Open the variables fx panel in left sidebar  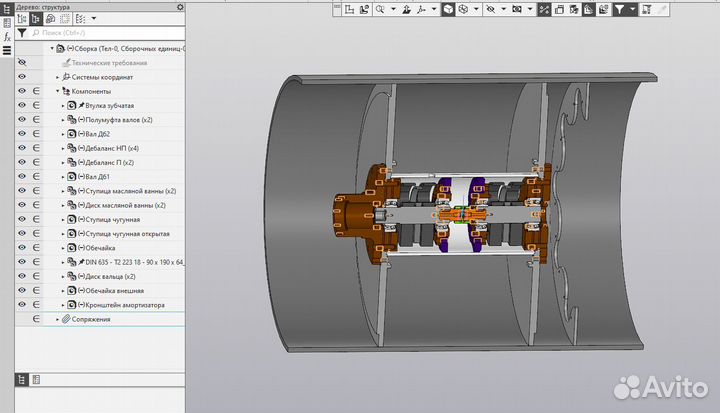coord(6,34)
